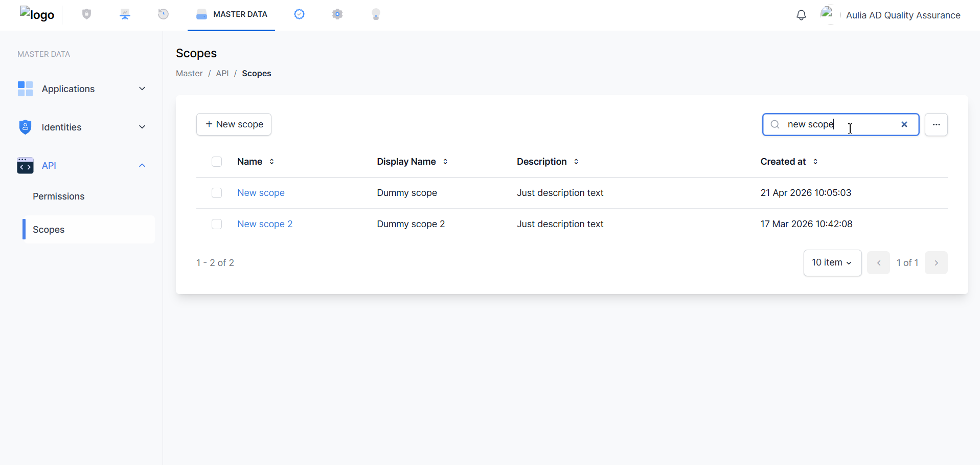This screenshot has height=465, width=980.
Task: Click 21 Apr 2026 10:05:03 timestamp
Action: [x=806, y=193]
